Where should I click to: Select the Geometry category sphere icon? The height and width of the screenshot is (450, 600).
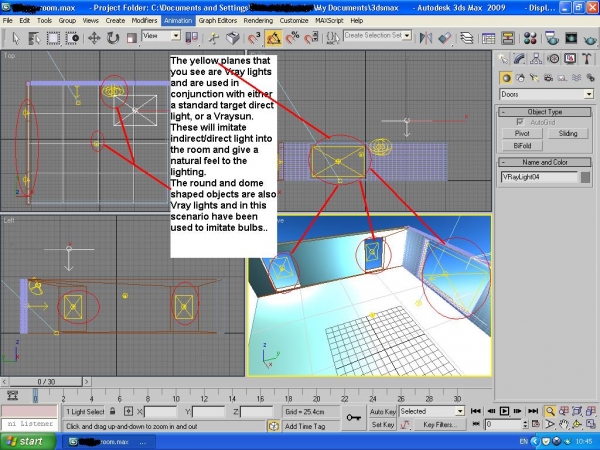click(x=506, y=78)
